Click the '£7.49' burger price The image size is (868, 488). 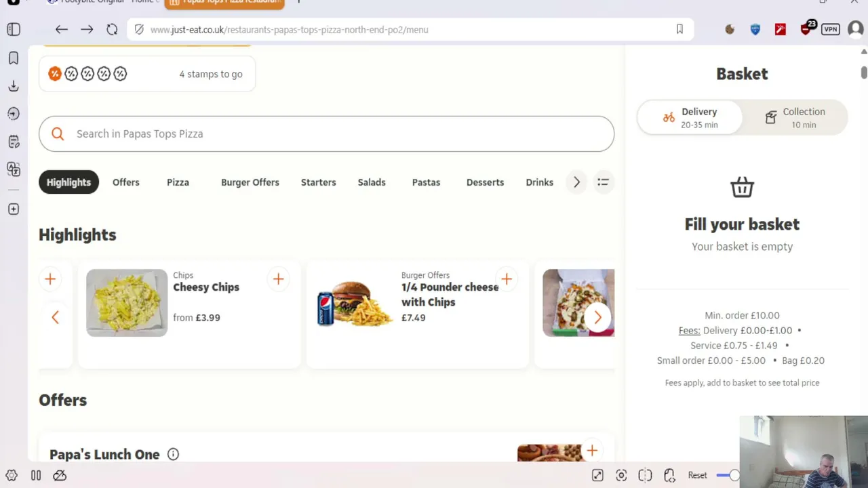tap(414, 317)
